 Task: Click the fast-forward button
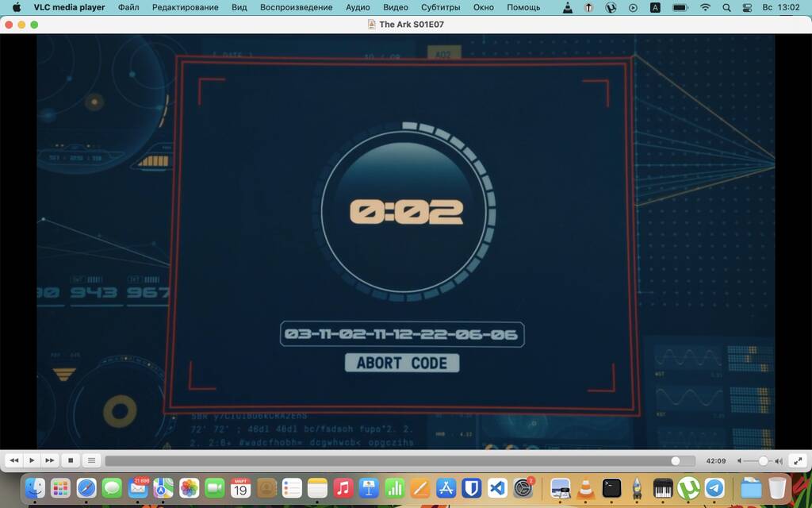(50, 460)
